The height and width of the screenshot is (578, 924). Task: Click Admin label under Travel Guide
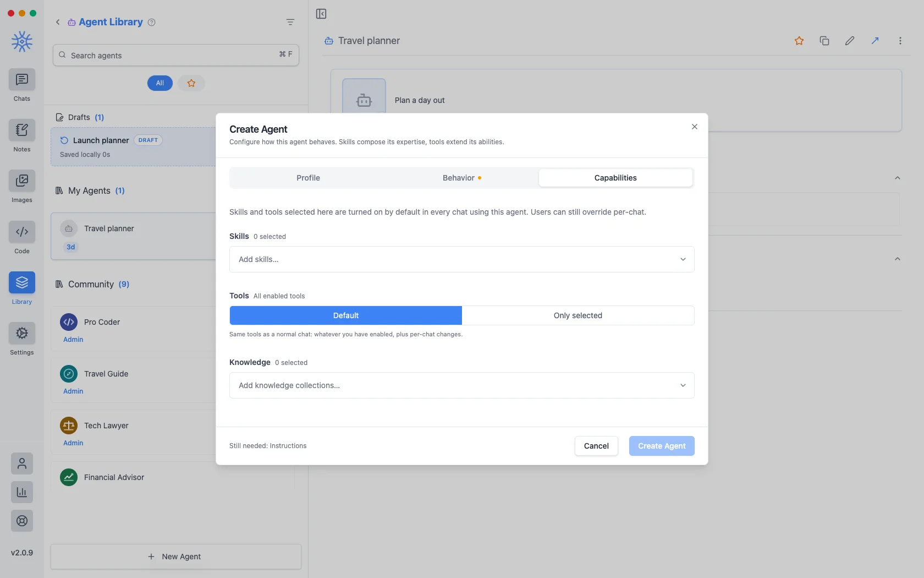click(73, 391)
